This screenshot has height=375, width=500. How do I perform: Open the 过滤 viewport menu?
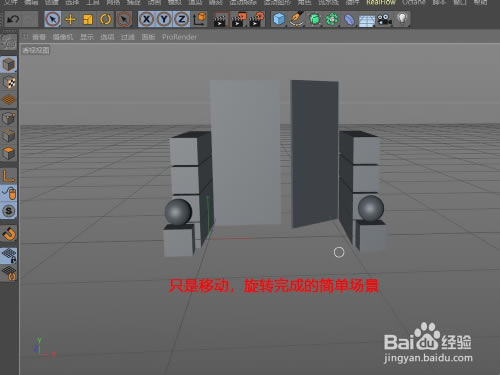click(128, 37)
